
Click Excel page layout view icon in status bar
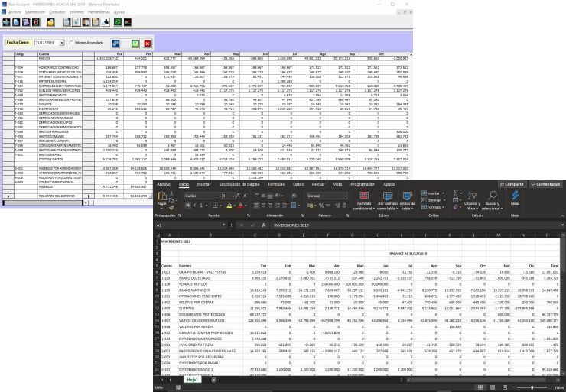click(493, 387)
